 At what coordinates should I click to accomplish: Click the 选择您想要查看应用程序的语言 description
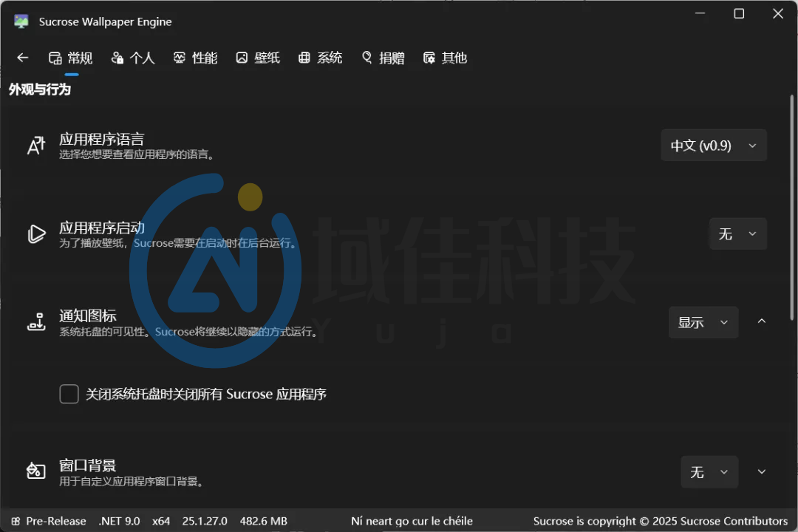137,154
